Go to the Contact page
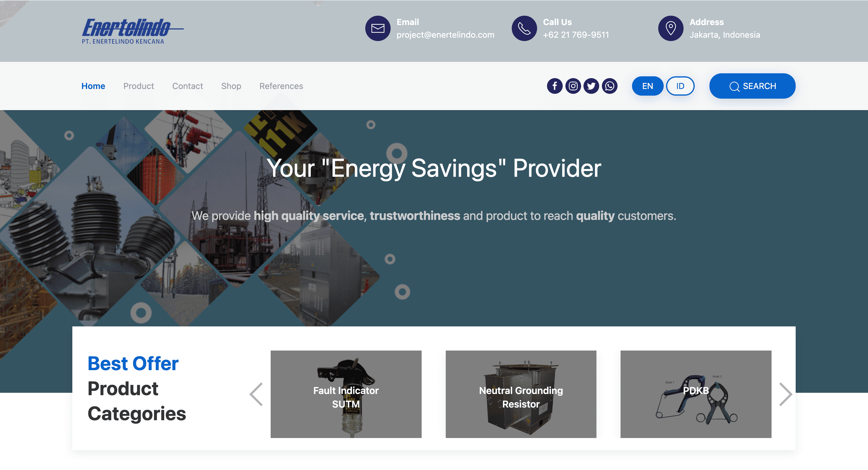 (187, 86)
